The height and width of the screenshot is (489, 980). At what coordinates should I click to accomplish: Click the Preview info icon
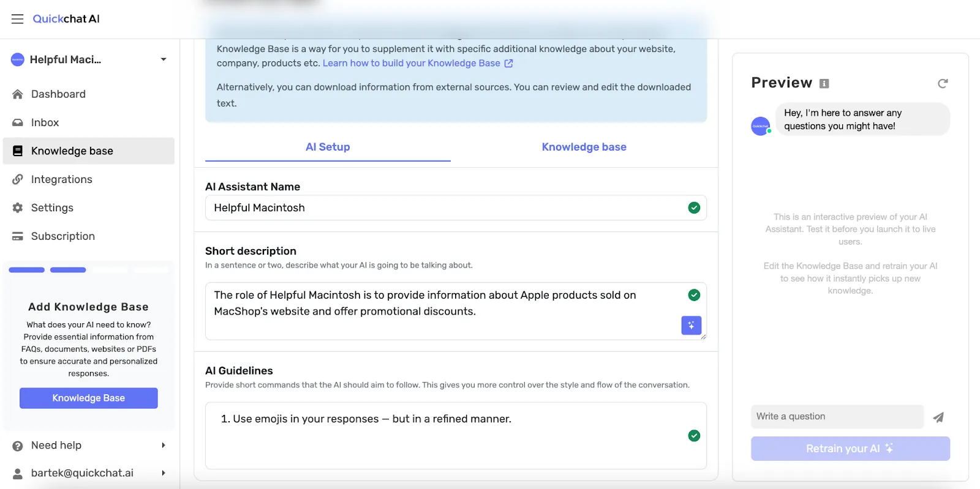pyautogui.click(x=824, y=83)
